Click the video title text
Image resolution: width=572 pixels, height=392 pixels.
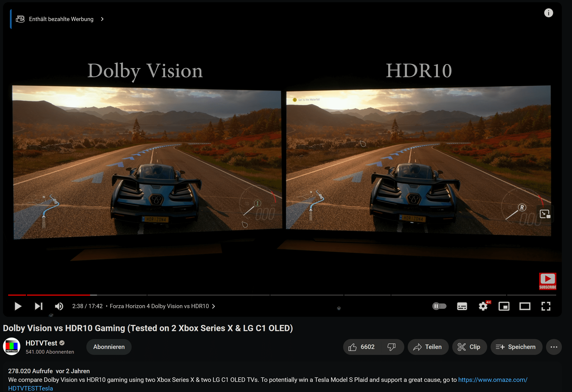click(x=148, y=328)
